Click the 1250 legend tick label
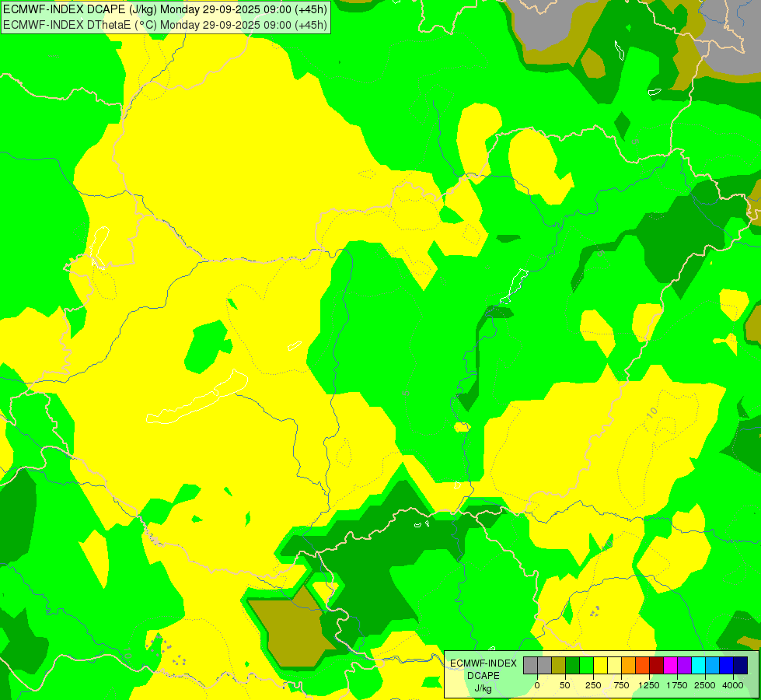 649,685
